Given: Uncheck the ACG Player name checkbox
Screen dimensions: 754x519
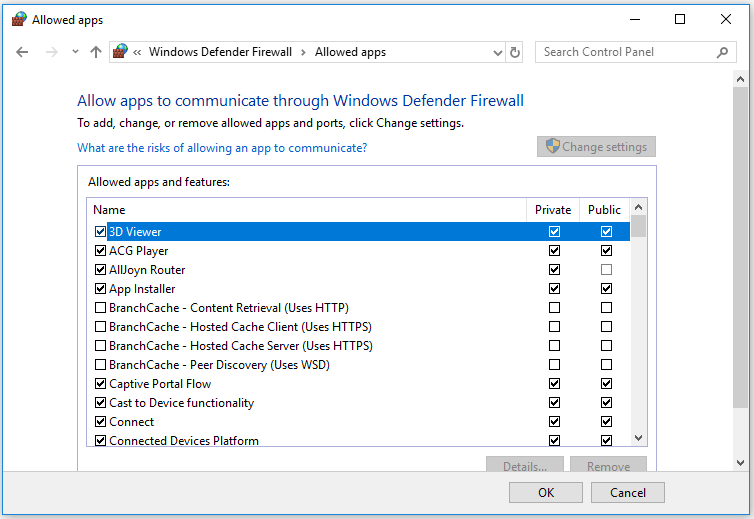Looking at the screenshot, I should click(x=100, y=251).
